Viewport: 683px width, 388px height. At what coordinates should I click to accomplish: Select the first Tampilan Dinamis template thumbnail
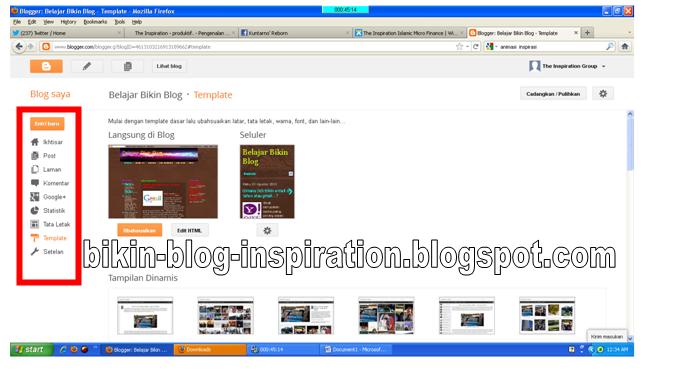coord(145,316)
